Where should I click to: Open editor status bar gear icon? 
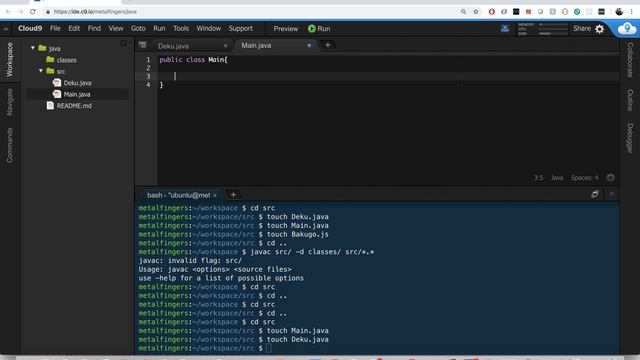click(610, 177)
